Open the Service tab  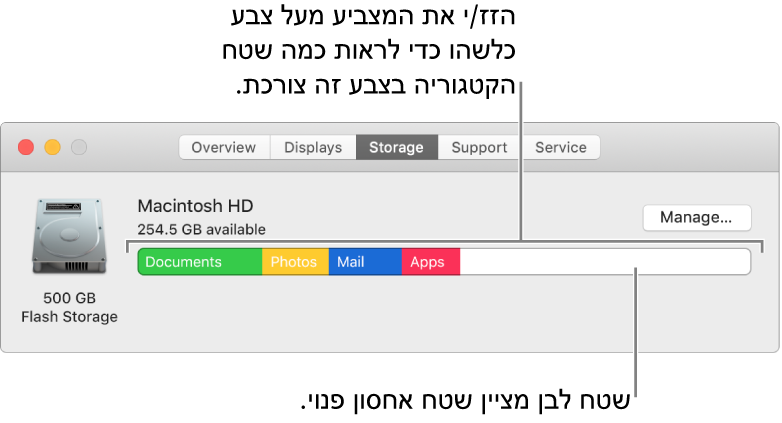coord(561,147)
